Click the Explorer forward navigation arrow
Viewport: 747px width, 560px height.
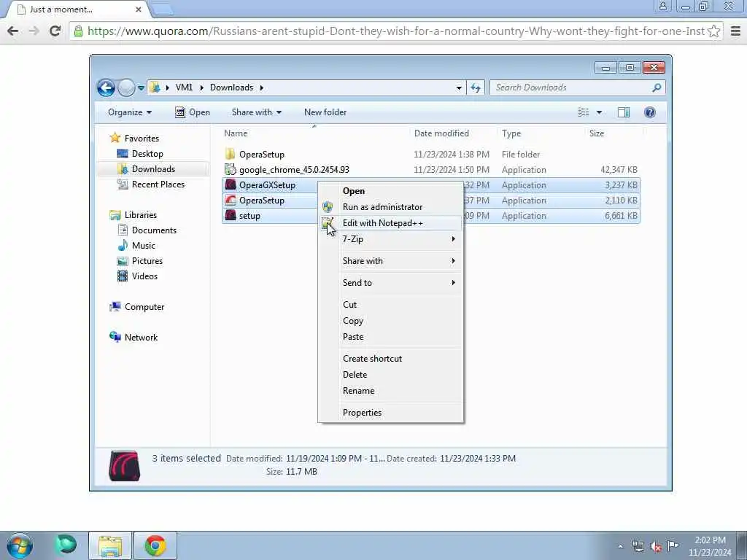tap(126, 87)
